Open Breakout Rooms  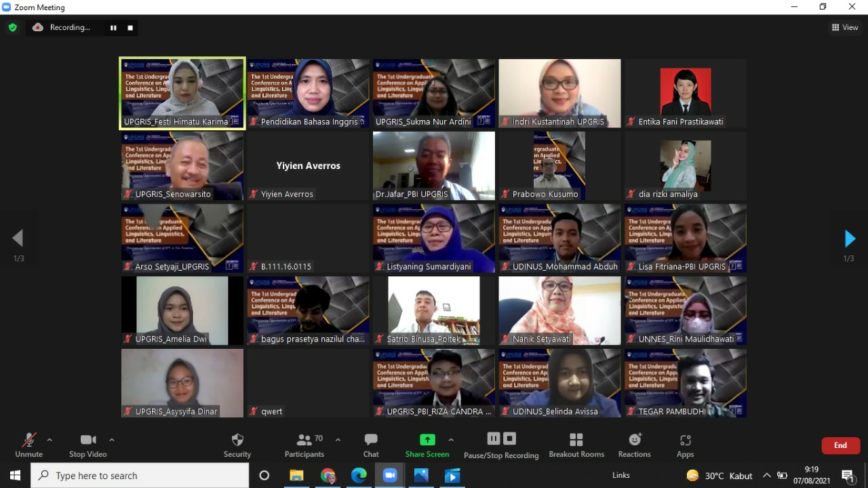[x=576, y=445]
